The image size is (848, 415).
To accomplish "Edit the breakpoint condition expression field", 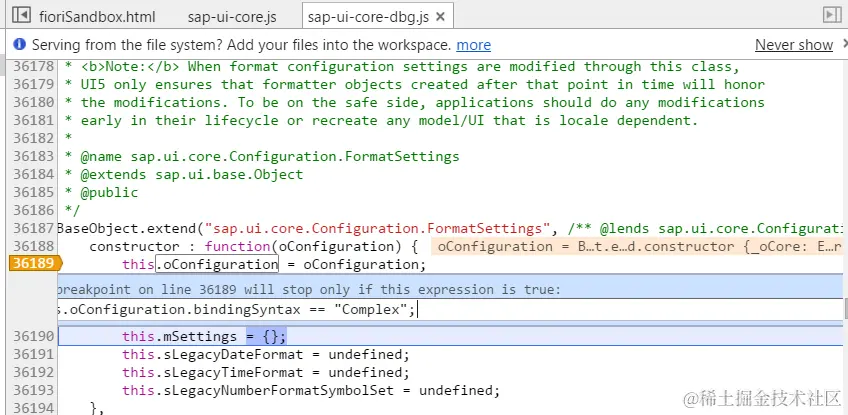I will (x=450, y=310).
